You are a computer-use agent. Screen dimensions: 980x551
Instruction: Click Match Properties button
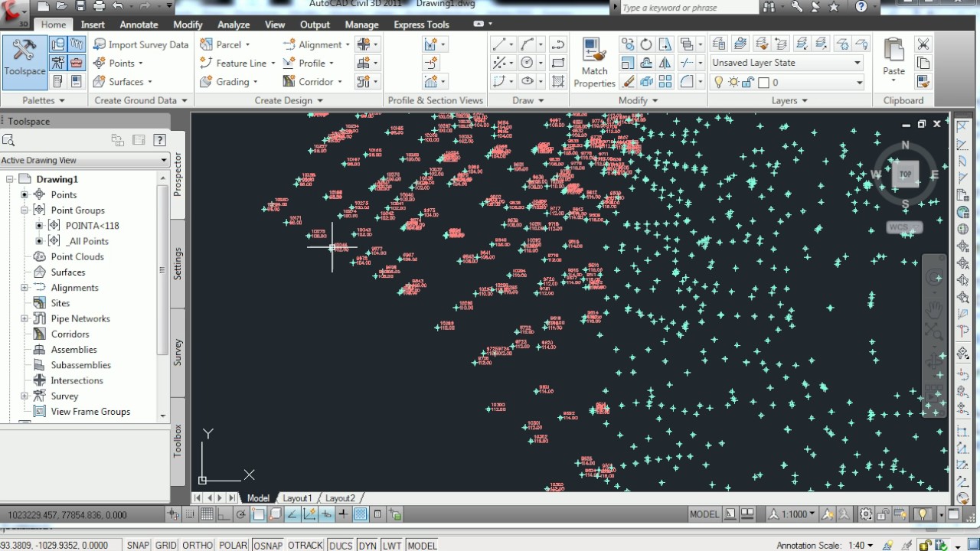click(594, 63)
